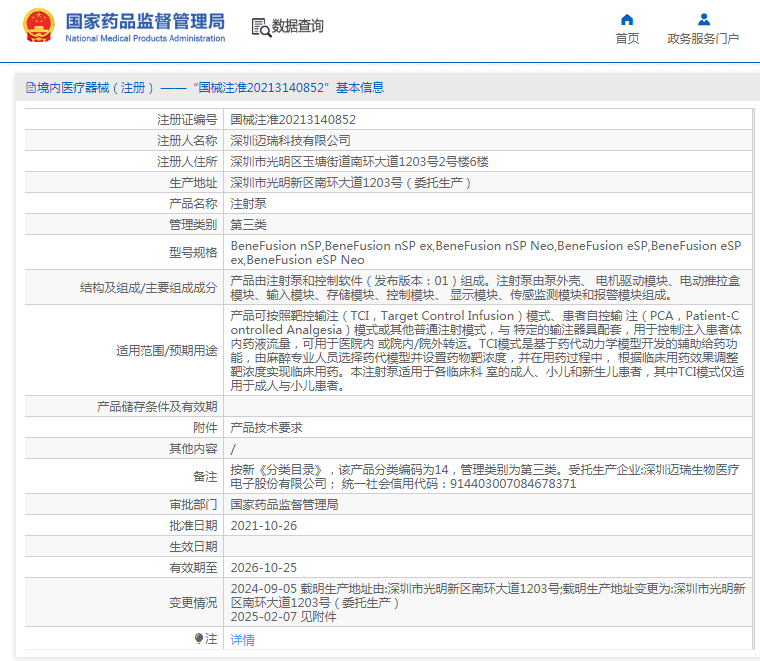Click the home house icon
This screenshot has width=760, height=661.
pos(627,19)
